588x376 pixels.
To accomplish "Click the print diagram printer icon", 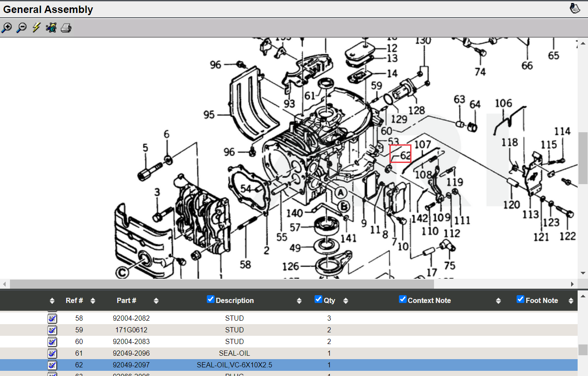I will (66, 29).
